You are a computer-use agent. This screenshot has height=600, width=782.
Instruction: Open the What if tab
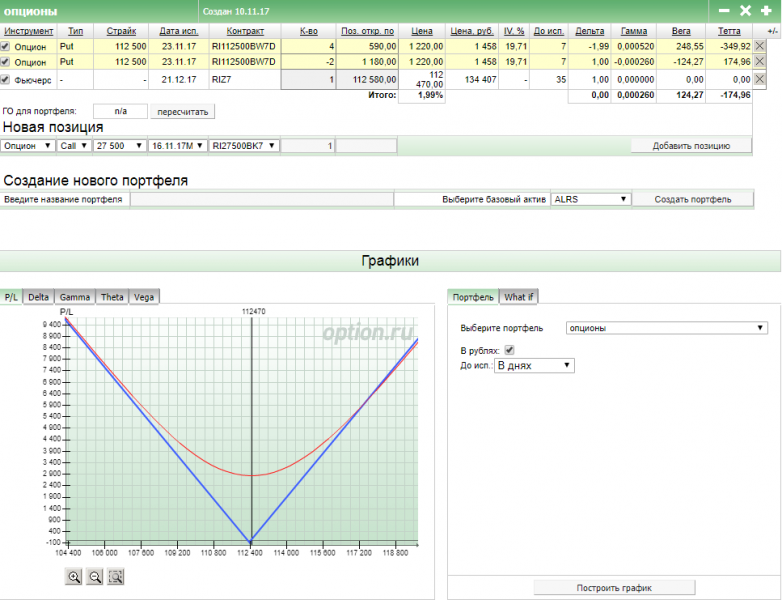click(518, 297)
